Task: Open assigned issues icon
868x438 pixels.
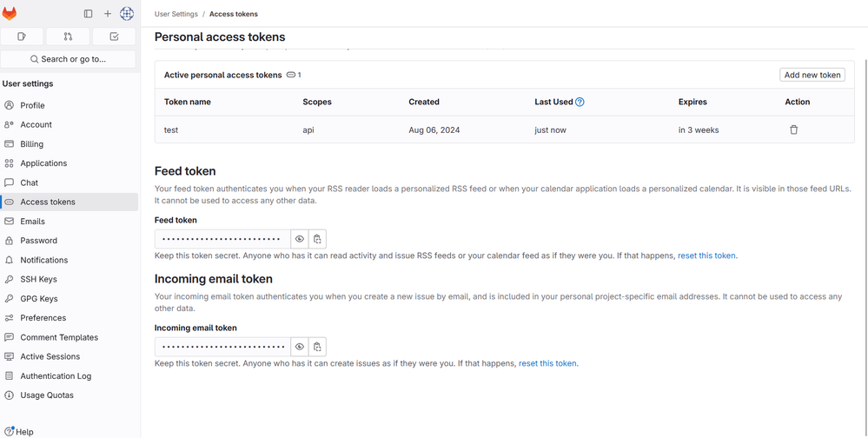Action: click(x=23, y=36)
